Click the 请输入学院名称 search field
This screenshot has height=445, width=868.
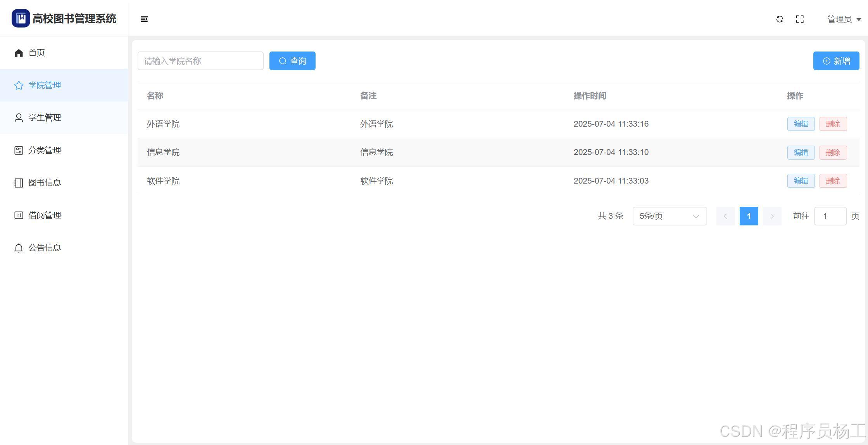click(x=200, y=61)
